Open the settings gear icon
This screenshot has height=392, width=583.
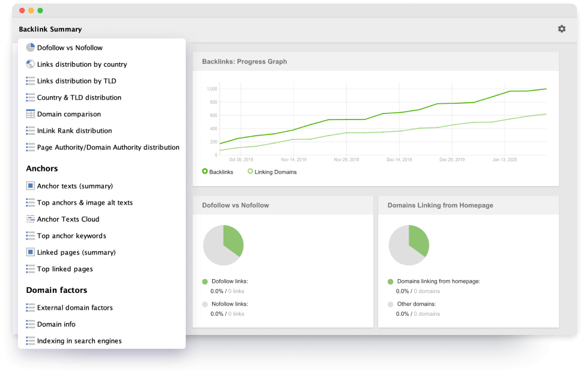click(561, 29)
